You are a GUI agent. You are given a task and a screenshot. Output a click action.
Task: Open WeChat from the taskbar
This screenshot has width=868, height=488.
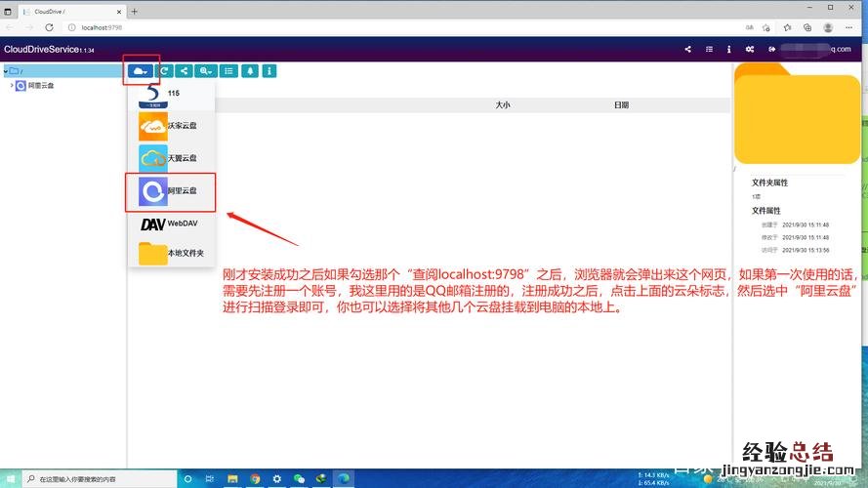pyautogui.click(x=300, y=478)
